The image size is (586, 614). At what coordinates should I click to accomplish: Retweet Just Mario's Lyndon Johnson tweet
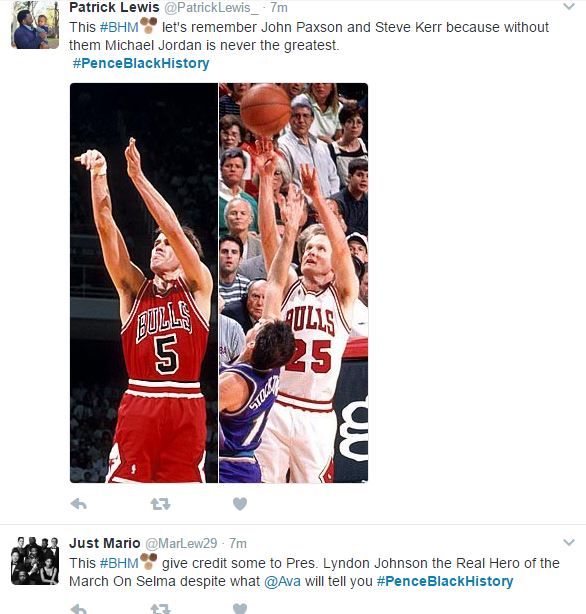click(x=161, y=609)
